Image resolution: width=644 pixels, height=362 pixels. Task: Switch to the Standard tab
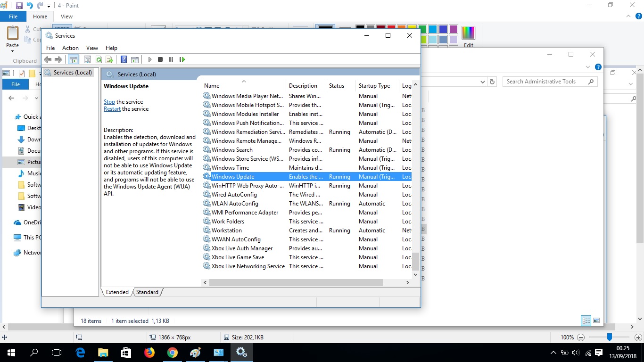click(x=147, y=292)
